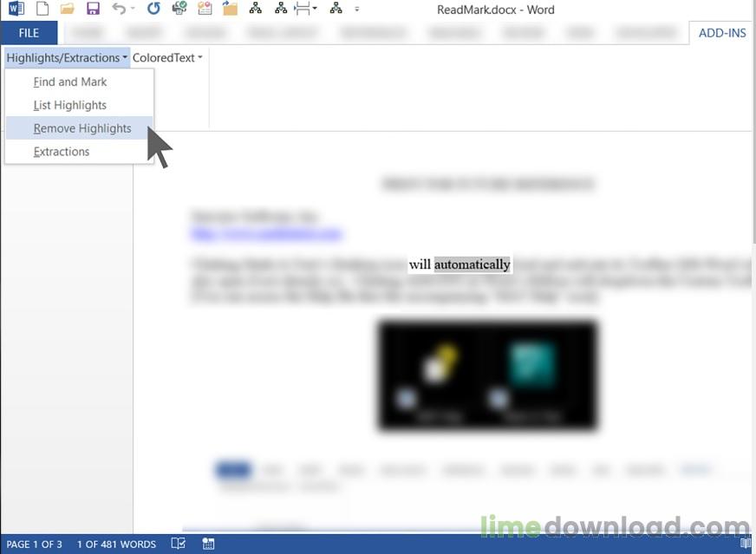Toggle the spelling proofing status icon
Viewport: 756px width, 554px height.
pyautogui.click(x=179, y=544)
